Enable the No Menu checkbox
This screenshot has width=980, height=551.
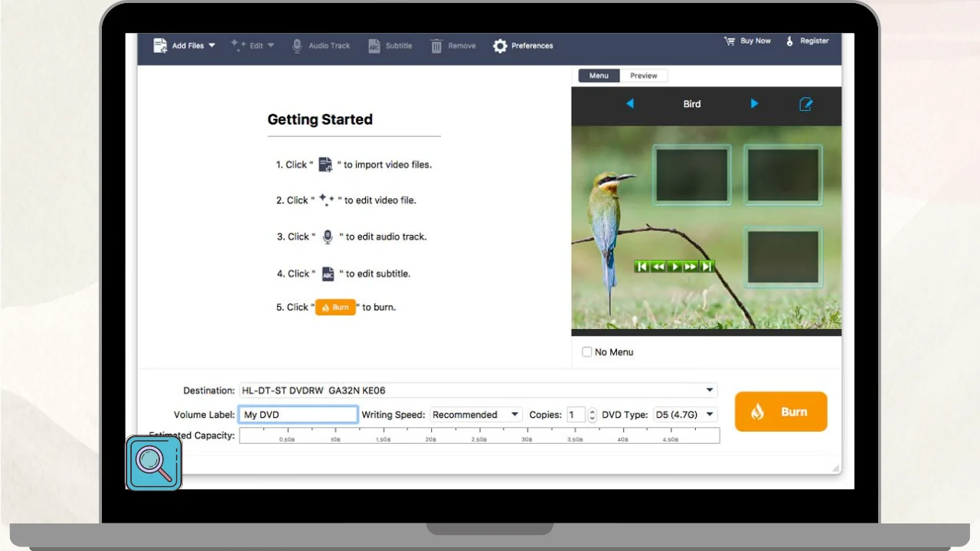coord(587,352)
